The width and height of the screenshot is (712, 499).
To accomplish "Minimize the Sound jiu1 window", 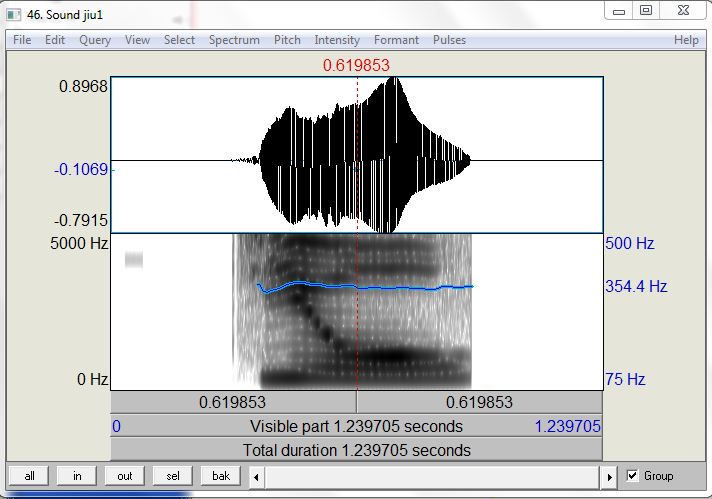I will pyautogui.click(x=618, y=11).
